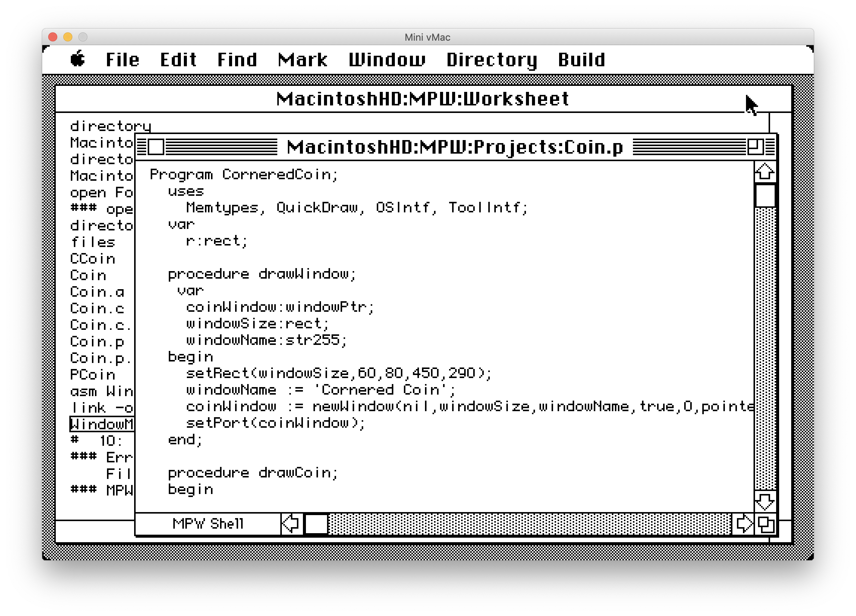The width and height of the screenshot is (856, 616).
Task: Select the Directory menu item
Action: coord(491,59)
